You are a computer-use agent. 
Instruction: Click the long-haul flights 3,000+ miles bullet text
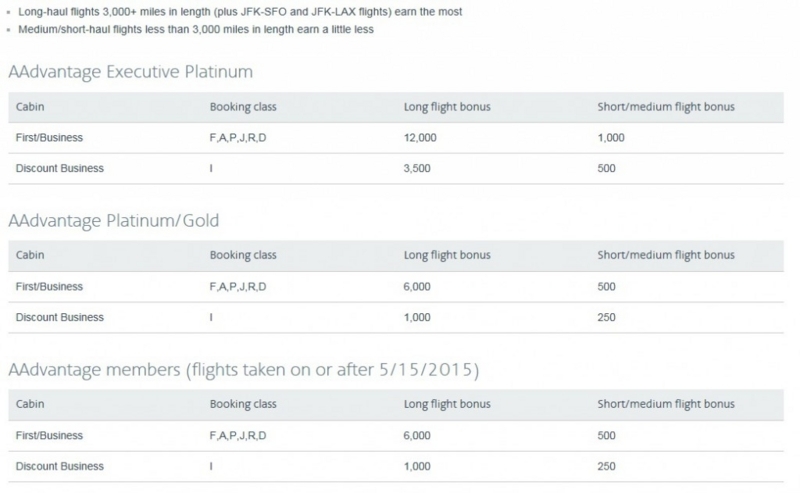(x=240, y=12)
